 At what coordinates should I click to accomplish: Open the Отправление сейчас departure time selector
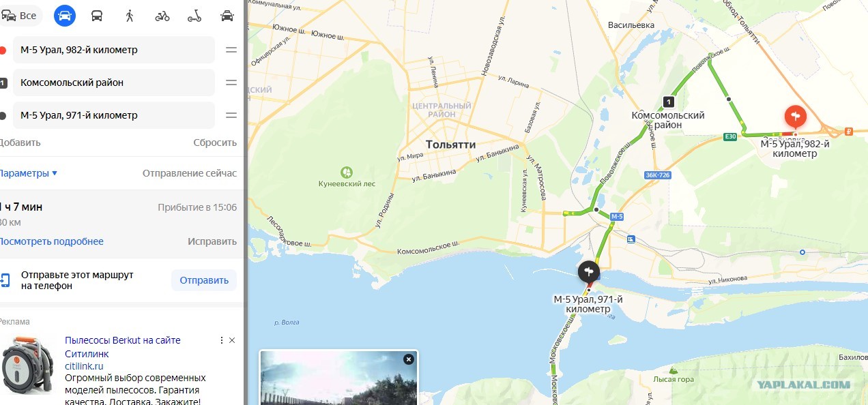(x=190, y=173)
